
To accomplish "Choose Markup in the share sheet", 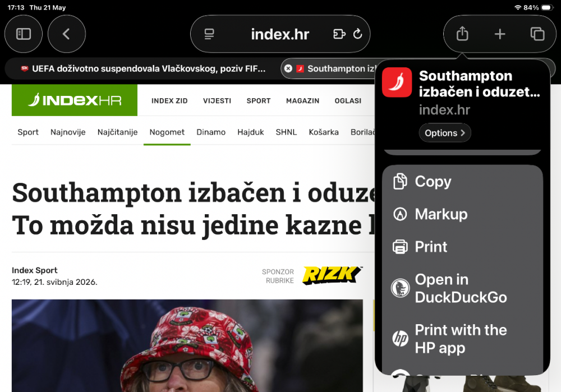I will [x=462, y=214].
